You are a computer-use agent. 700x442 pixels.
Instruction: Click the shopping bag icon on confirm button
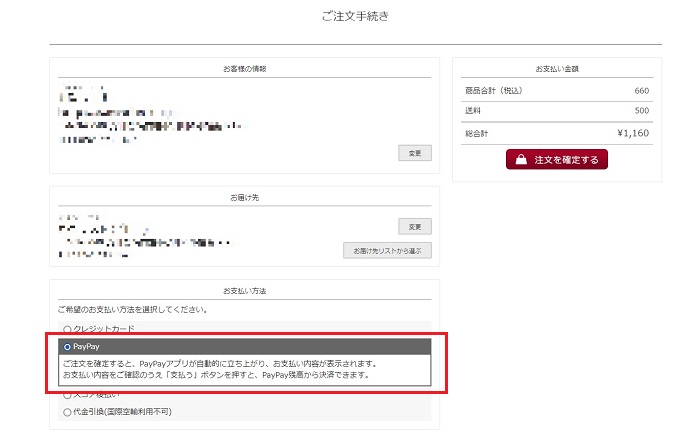(x=521, y=159)
